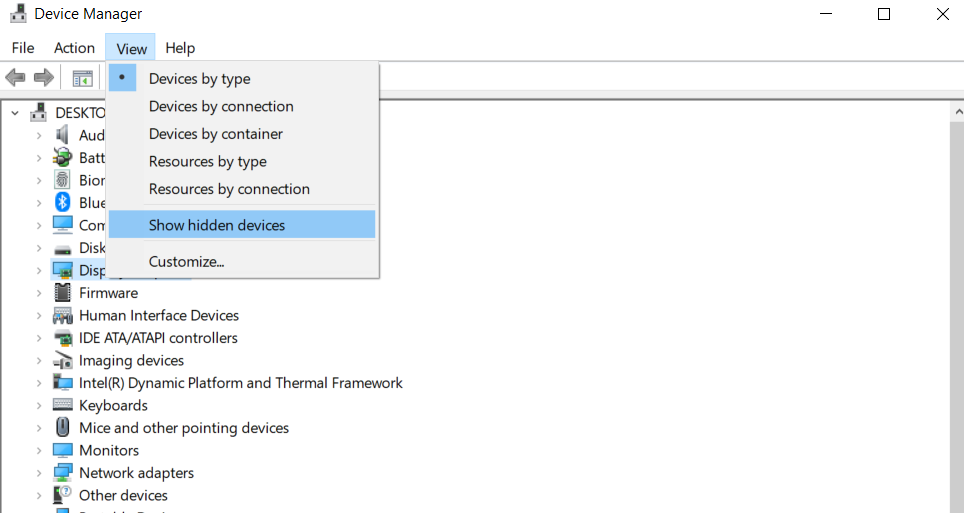
Task: Click Customize... in the View menu
Action: [x=187, y=262]
